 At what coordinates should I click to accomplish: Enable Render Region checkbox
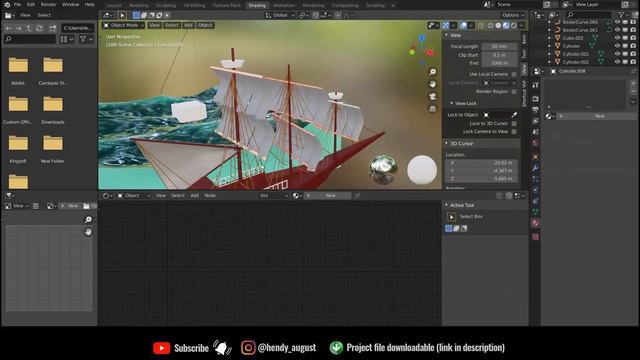pos(514,91)
